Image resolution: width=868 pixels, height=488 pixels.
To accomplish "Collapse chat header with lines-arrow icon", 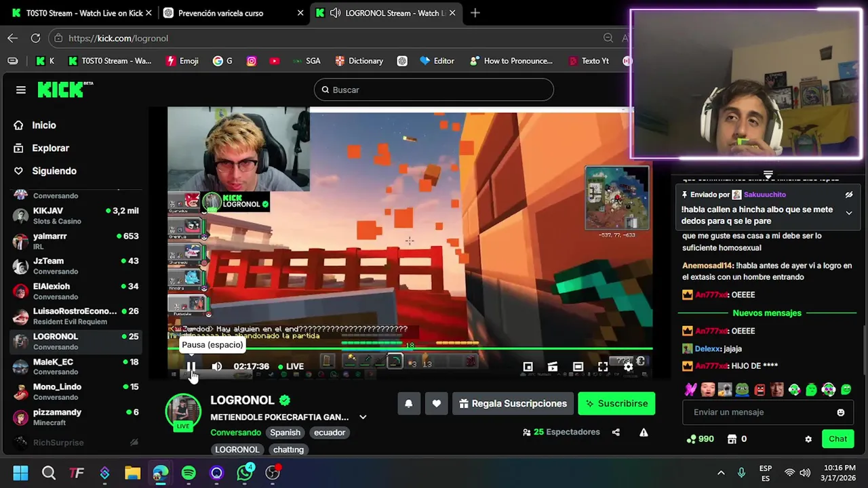I will click(x=768, y=175).
